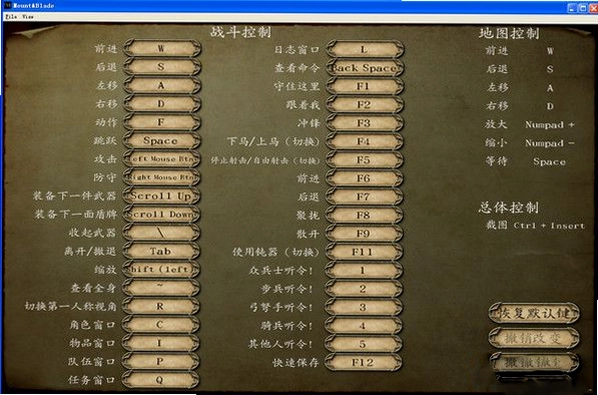The image size is (598, 395).
Task: Select the F6 binding for troop 前进
Action: point(364,178)
